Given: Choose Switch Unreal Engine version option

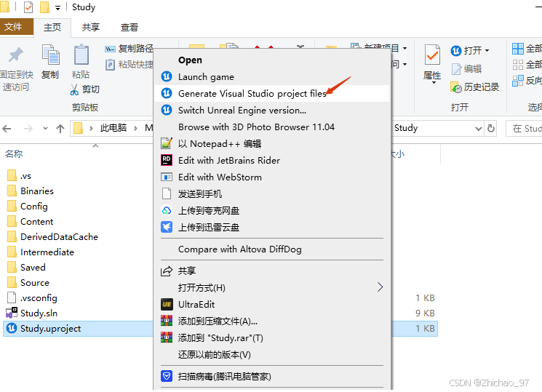Looking at the screenshot, I should 242,111.
